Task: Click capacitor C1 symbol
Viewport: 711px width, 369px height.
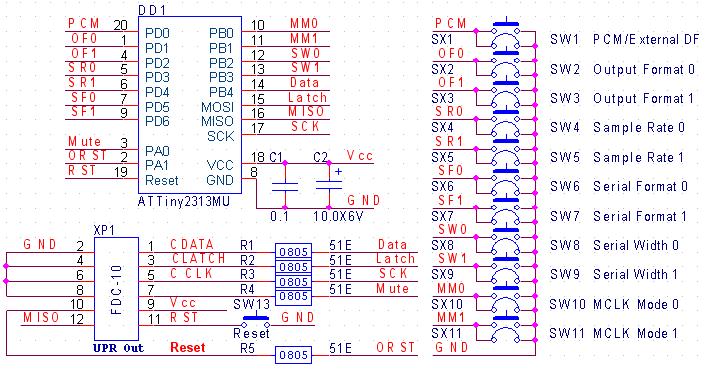Action: point(285,186)
